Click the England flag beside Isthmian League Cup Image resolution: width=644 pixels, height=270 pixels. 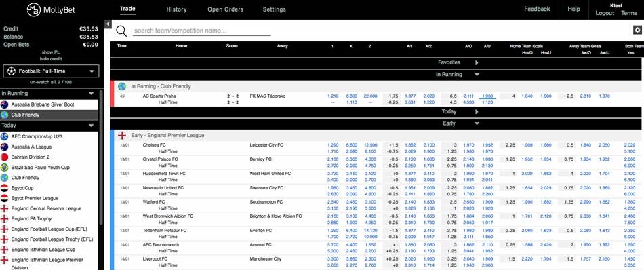5,250
